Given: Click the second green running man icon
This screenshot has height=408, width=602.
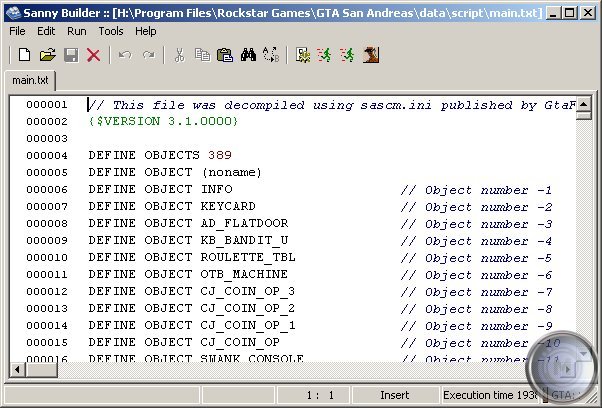Looking at the screenshot, I should tap(347, 55).
